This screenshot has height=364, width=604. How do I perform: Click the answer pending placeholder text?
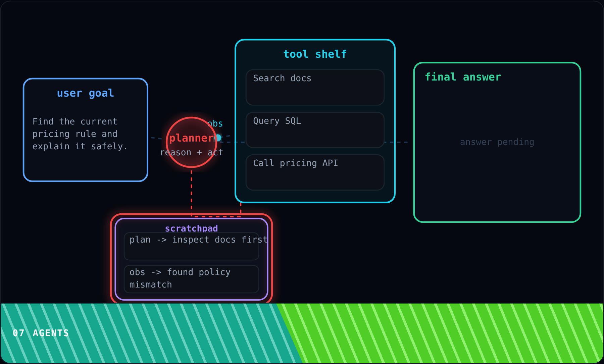click(497, 142)
